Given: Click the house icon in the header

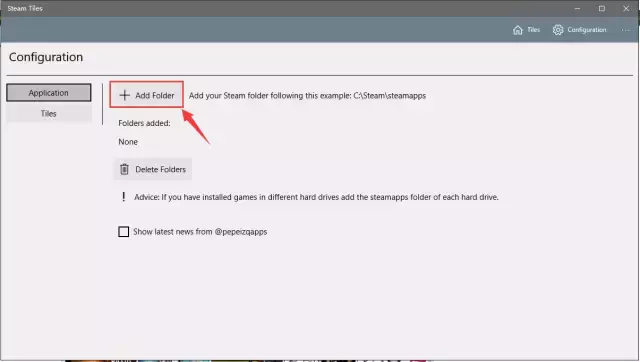Looking at the screenshot, I should pyautogui.click(x=518, y=30).
